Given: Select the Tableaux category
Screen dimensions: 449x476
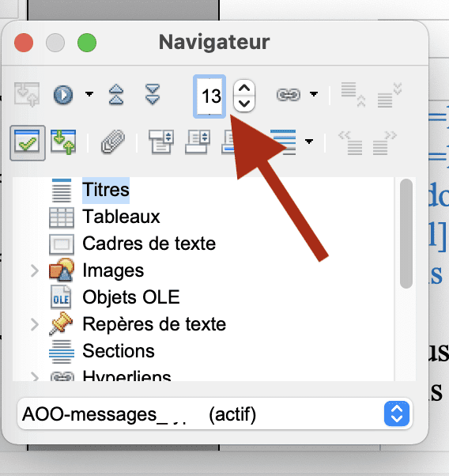Looking at the screenshot, I should coord(121,217).
